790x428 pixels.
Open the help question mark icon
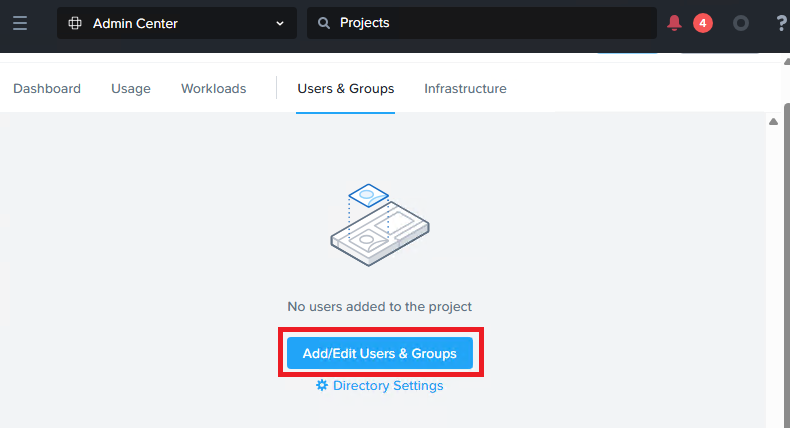[x=781, y=23]
